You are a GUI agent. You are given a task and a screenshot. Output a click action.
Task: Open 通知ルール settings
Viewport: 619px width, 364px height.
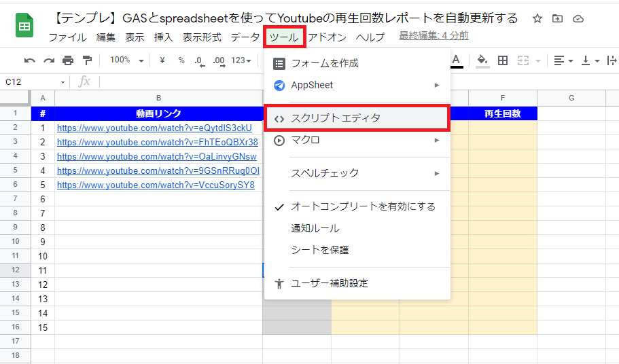(x=357, y=228)
